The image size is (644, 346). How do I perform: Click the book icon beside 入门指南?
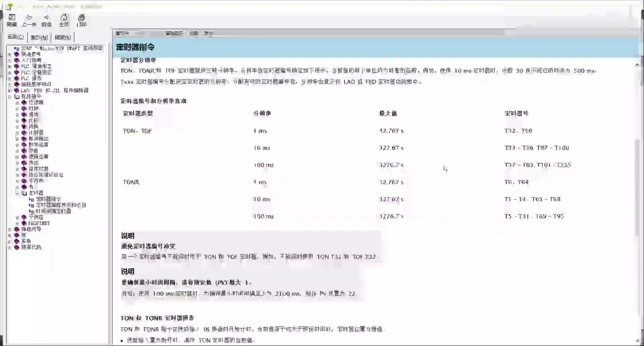click(x=17, y=60)
